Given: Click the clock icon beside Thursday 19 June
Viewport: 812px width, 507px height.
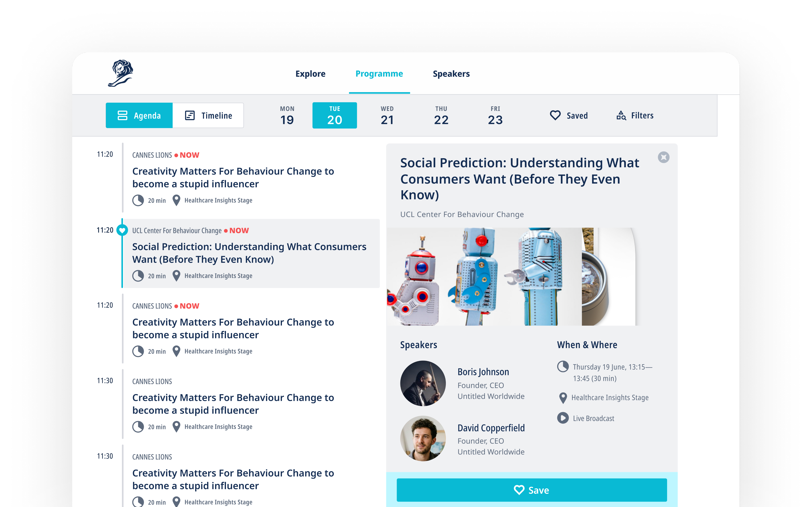Looking at the screenshot, I should click(x=563, y=367).
